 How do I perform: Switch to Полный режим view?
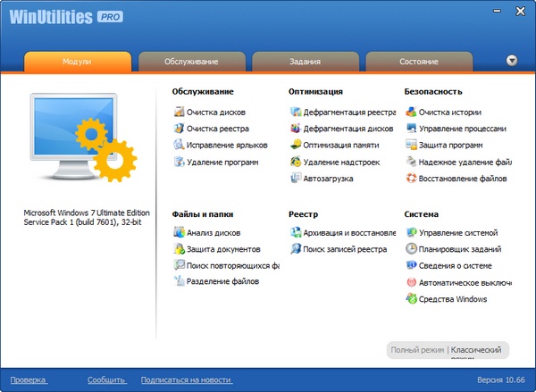point(416,350)
